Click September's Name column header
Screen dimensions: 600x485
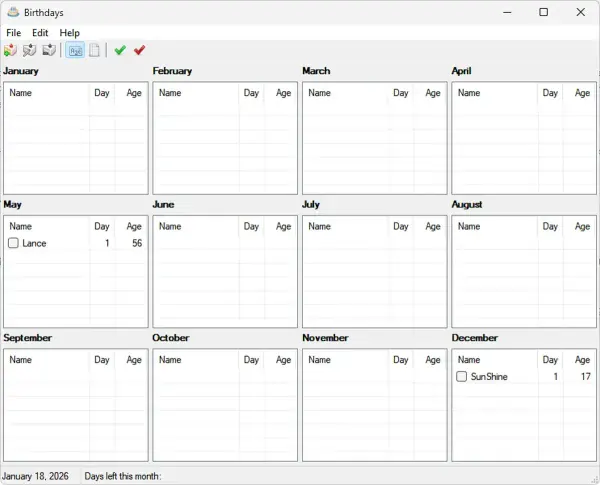pyautogui.click(x=47, y=360)
